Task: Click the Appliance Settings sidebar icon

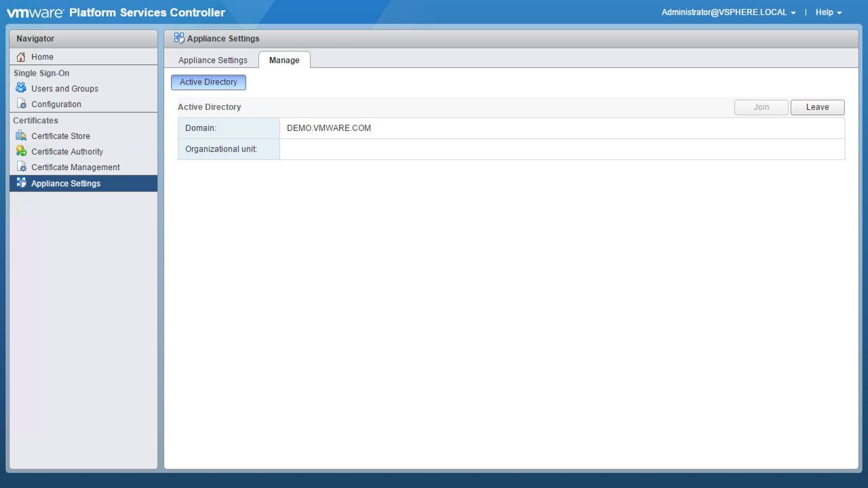Action: coord(21,183)
